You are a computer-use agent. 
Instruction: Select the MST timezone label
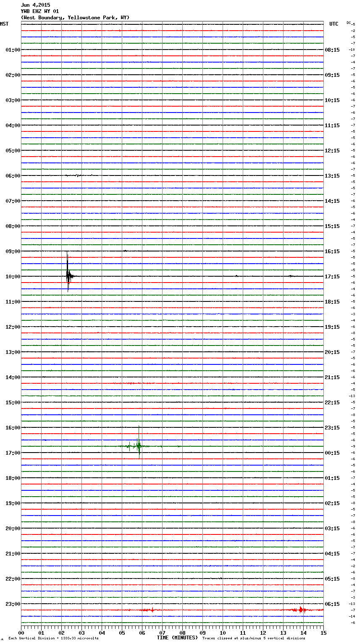point(4,24)
